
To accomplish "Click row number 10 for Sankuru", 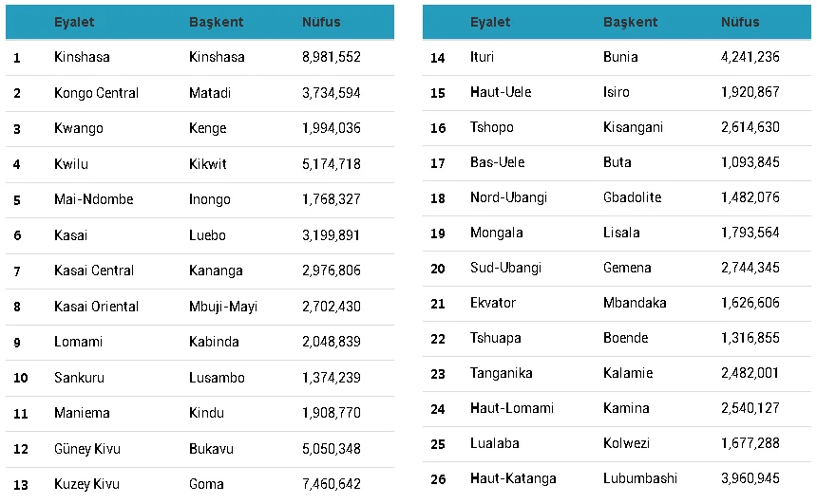I will [x=20, y=378].
